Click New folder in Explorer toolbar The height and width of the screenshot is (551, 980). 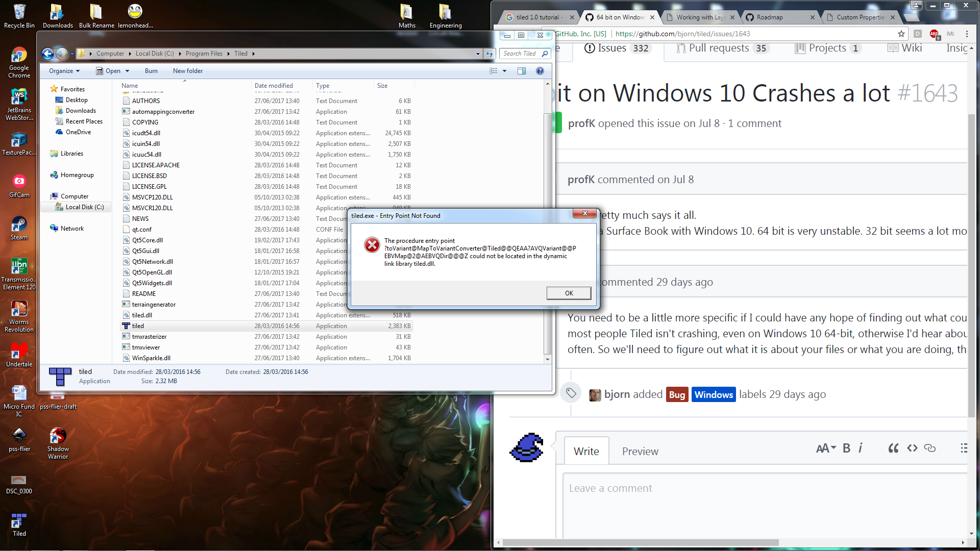pyautogui.click(x=188, y=71)
